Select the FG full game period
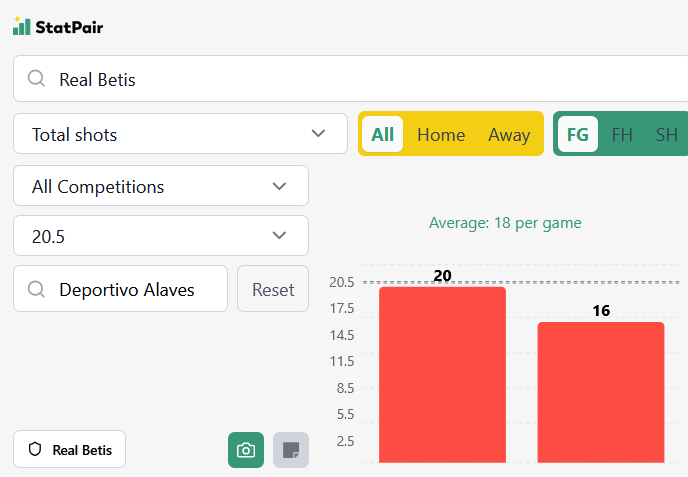 [x=577, y=134]
